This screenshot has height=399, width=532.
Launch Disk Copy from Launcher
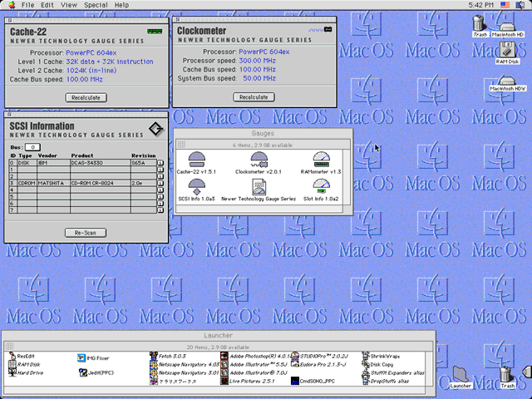(377, 364)
